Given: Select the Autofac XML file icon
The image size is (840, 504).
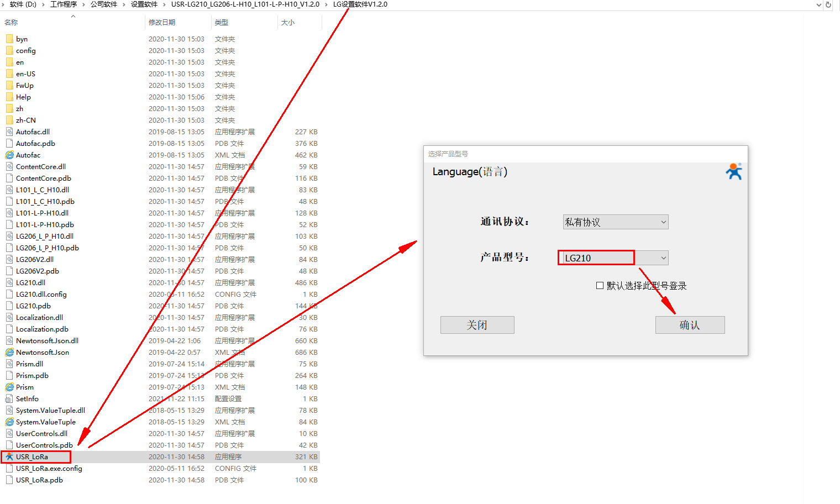Looking at the screenshot, I should (9, 155).
